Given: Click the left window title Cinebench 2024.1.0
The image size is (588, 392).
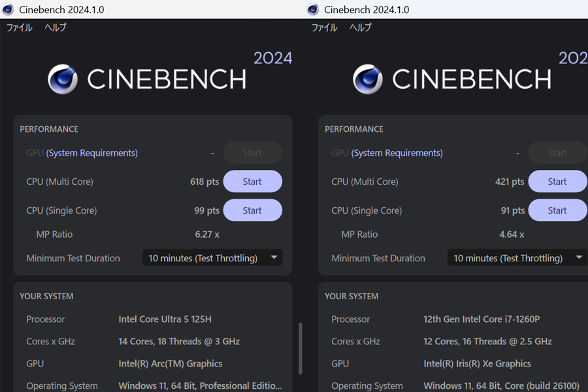Looking at the screenshot, I should (x=61, y=10).
